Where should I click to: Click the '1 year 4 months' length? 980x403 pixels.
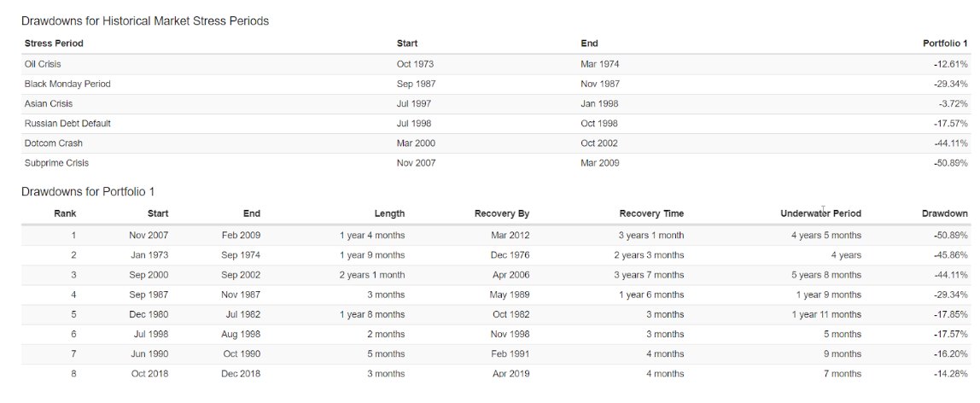(x=372, y=236)
